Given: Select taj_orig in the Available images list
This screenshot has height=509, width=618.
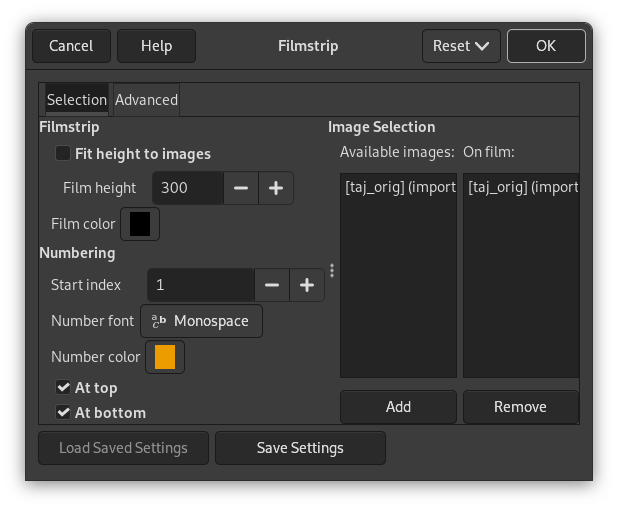Looking at the screenshot, I should click(398, 187).
